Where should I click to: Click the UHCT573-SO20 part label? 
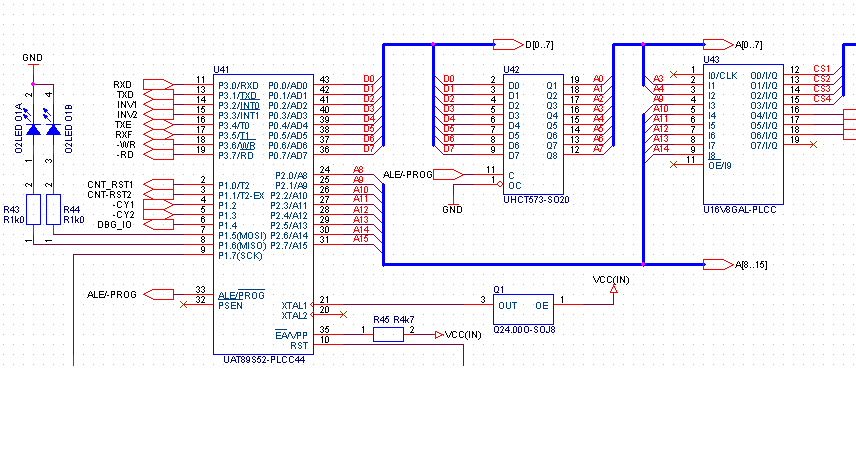coord(536,200)
